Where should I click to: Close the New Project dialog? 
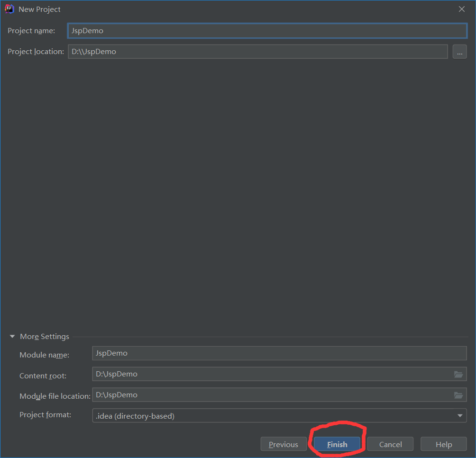tap(461, 9)
